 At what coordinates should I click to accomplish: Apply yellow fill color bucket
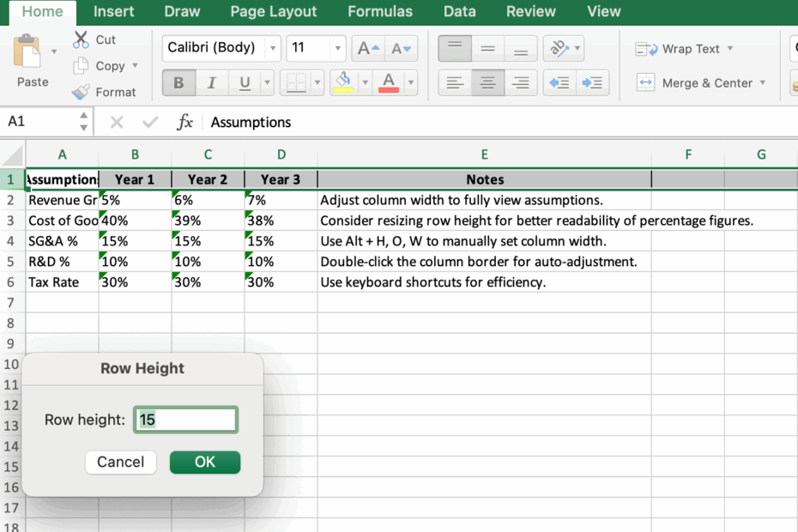pyautogui.click(x=343, y=82)
